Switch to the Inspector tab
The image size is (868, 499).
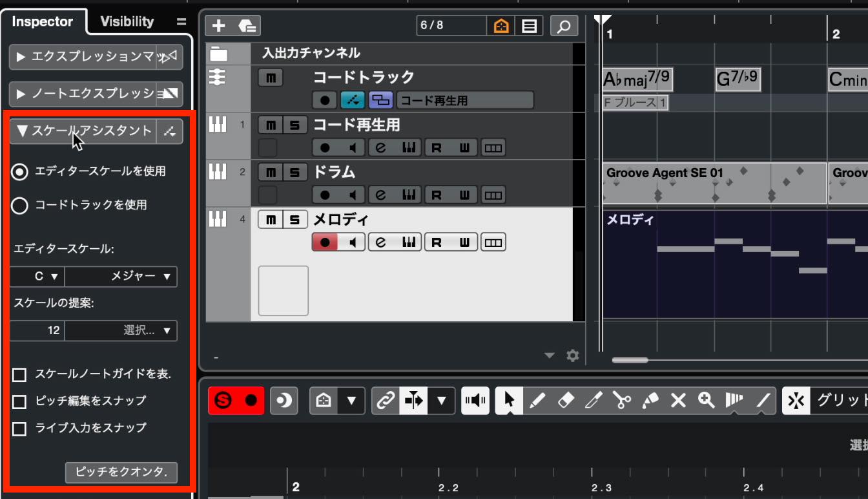tap(43, 21)
